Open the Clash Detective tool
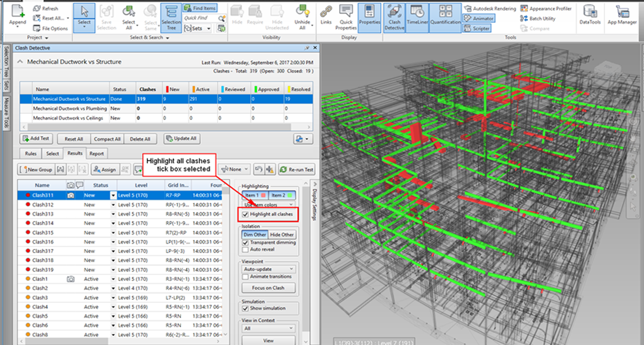Screen dimensions: 644x345 [x=394, y=17]
